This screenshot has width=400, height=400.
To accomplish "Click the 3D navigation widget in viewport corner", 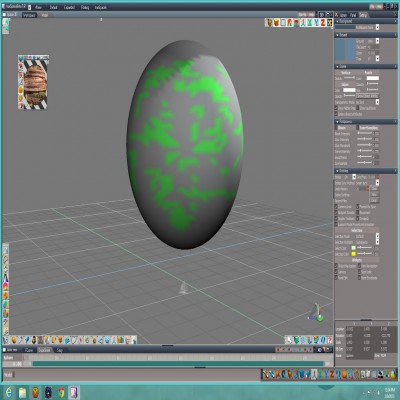I will click(316, 313).
